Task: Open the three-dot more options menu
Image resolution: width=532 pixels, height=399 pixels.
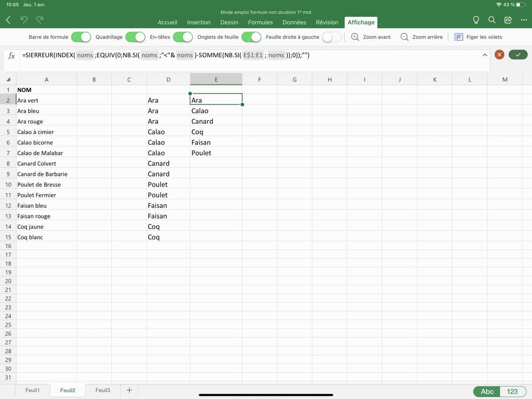Action: pos(524,20)
